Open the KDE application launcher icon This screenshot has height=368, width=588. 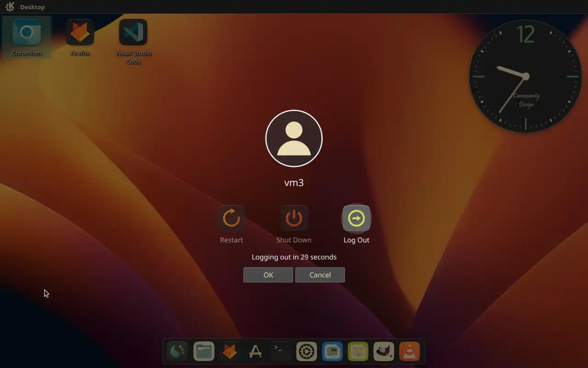[10, 7]
